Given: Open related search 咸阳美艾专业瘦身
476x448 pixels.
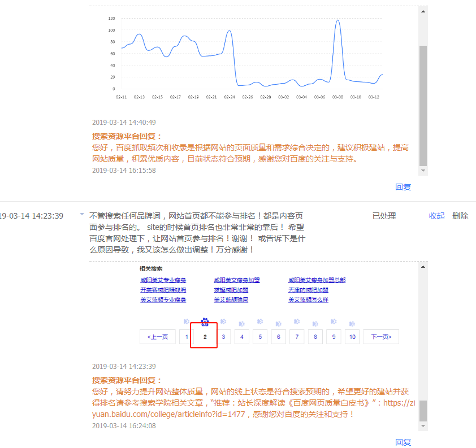Looking at the screenshot, I should (163, 280).
